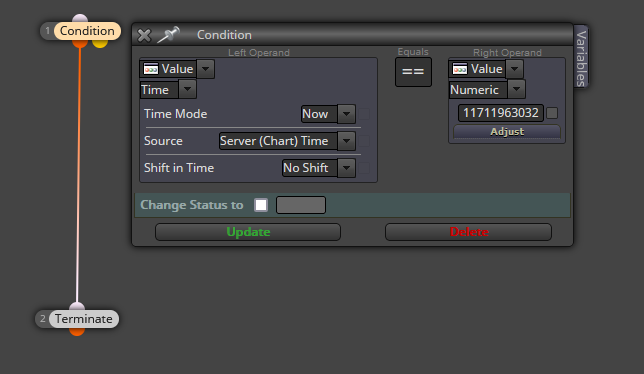Click the Right Operand heading
The height and width of the screenshot is (374, 644).
pos(507,53)
